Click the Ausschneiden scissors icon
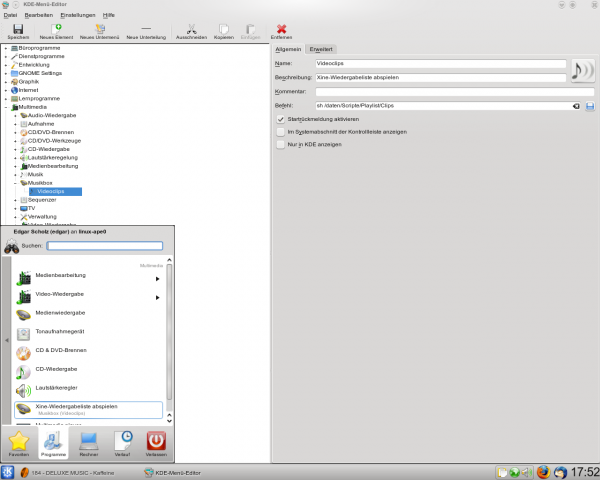The height and width of the screenshot is (480, 600). [191, 31]
